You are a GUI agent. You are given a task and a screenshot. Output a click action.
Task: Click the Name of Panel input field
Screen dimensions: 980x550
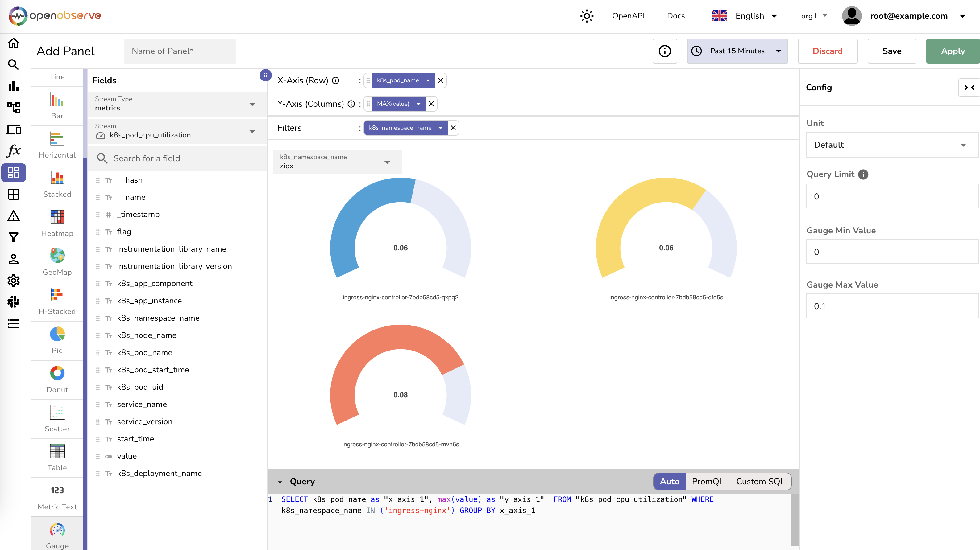(180, 51)
